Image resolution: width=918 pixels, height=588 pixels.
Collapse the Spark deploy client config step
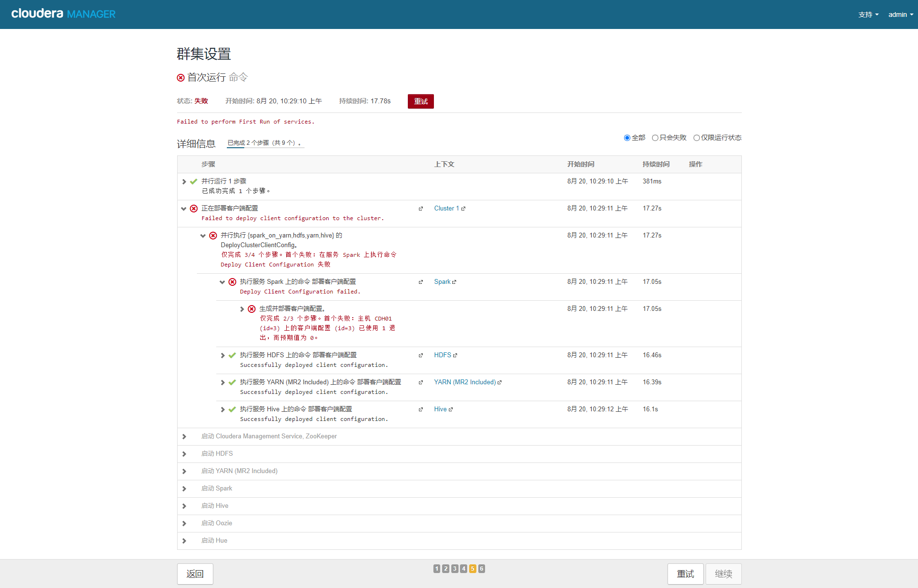[x=223, y=282]
